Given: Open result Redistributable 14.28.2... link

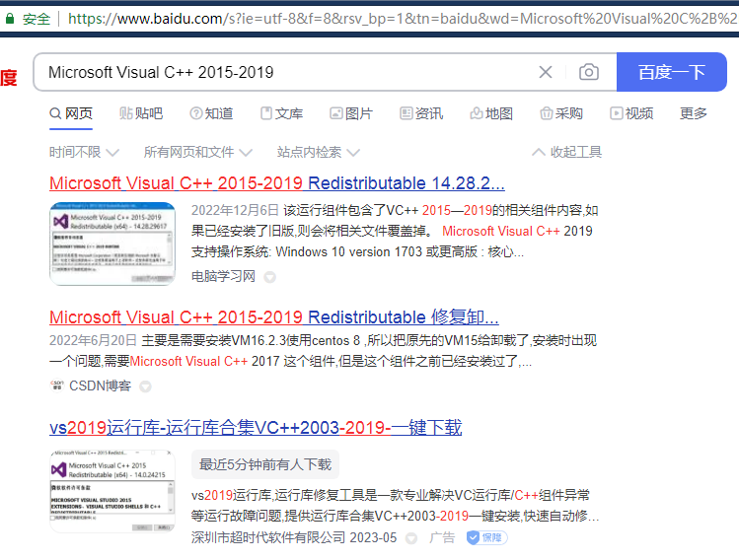Looking at the screenshot, I should [x=277, y=182].
